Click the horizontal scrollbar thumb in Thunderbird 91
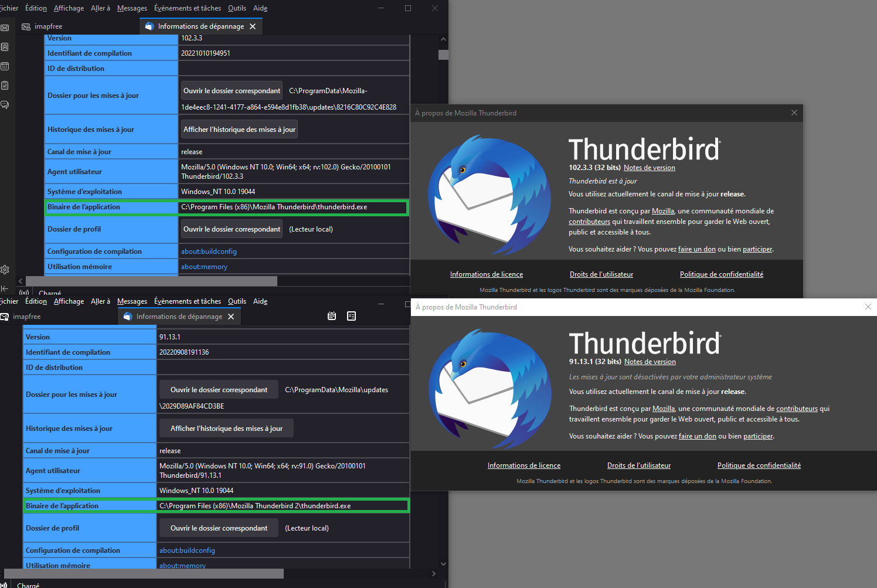 [144, 573]
